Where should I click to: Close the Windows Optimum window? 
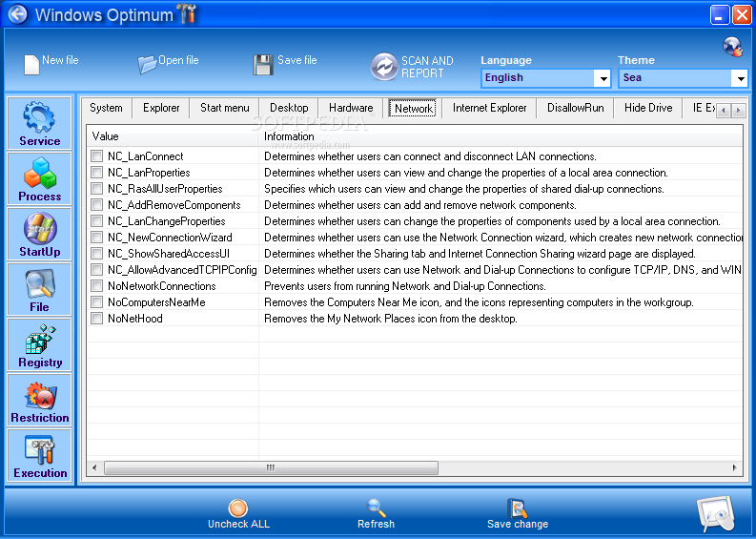pos(742,15)
